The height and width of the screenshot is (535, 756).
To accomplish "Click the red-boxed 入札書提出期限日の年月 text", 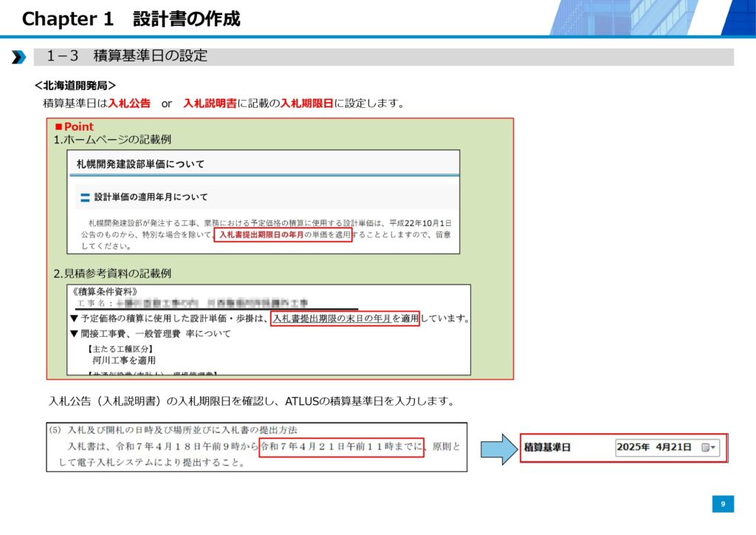I will coord(283,234).
